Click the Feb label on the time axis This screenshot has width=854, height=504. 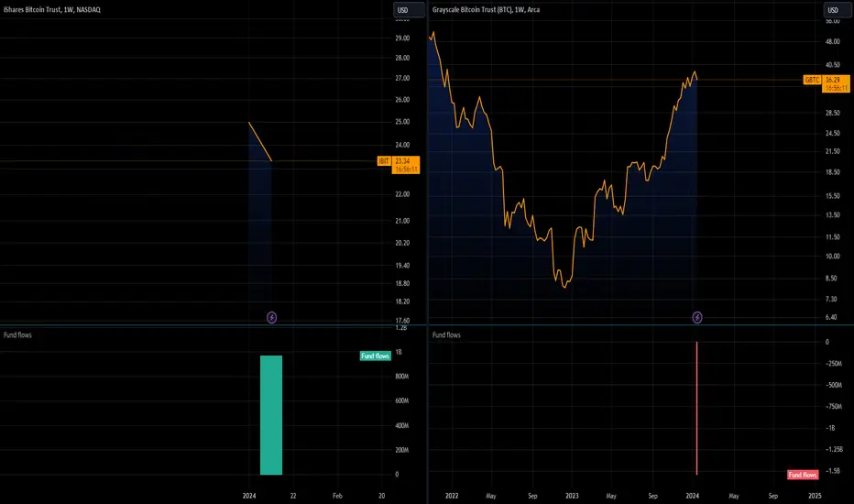[337, 496]
